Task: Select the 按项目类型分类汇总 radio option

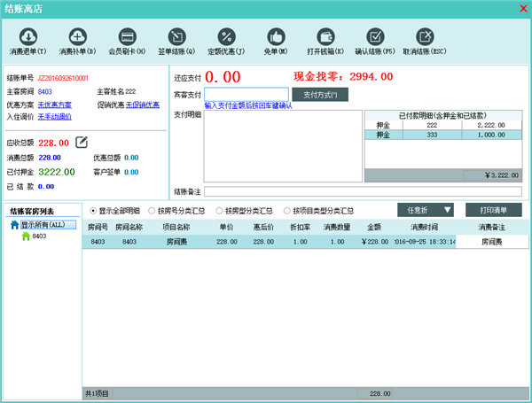Action: [286, 211]
